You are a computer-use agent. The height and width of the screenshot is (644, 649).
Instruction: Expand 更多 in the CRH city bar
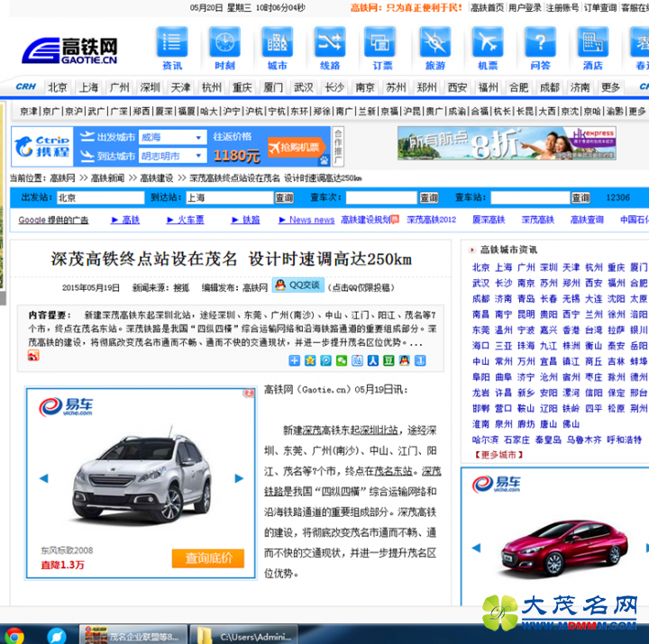[610, 87]
